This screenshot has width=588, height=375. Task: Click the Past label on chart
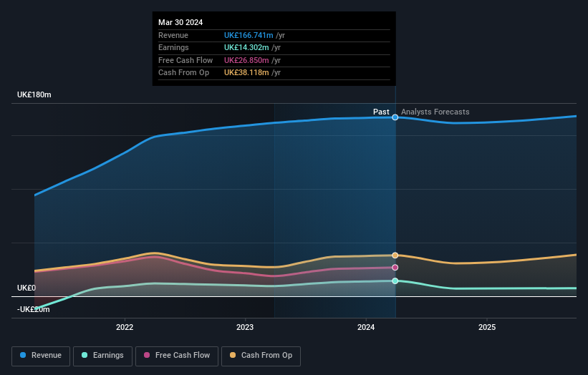381,112
